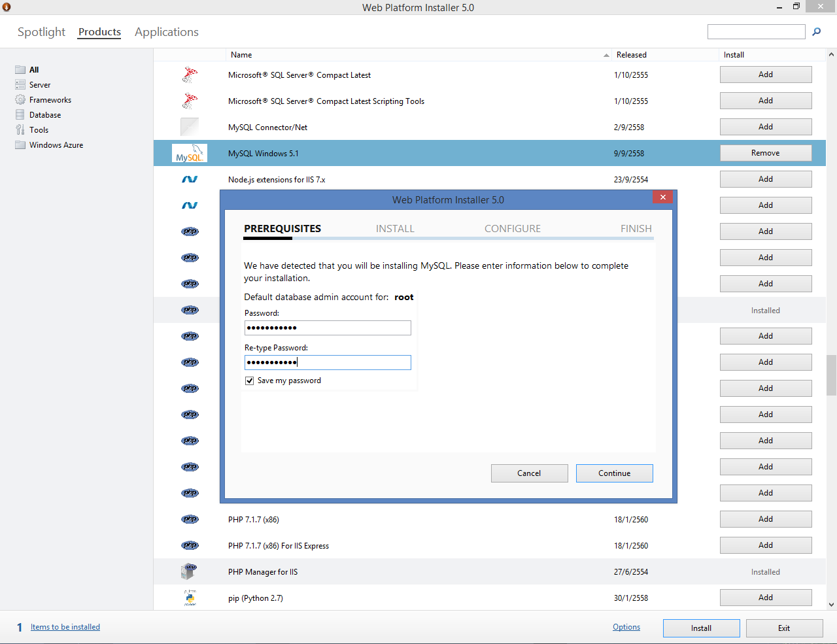Click the PREREQUISITES step in the dialog
837x644 pixels.
coord(282,229)
